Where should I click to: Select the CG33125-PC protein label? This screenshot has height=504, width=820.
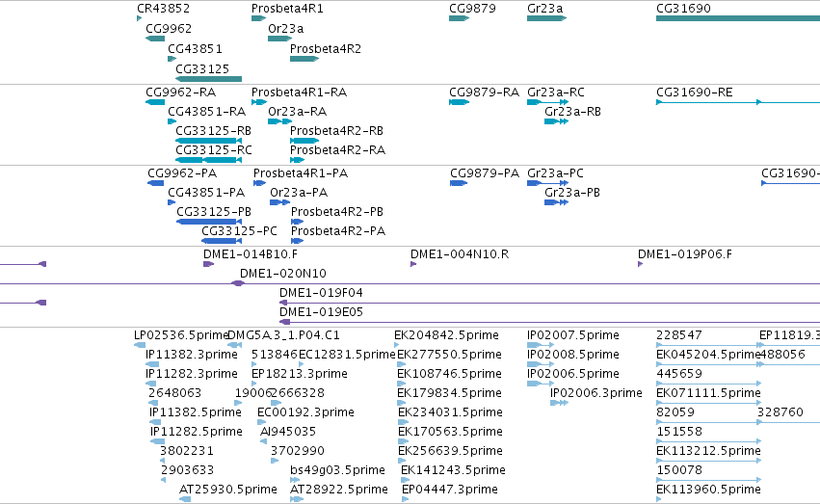(239, 231)
